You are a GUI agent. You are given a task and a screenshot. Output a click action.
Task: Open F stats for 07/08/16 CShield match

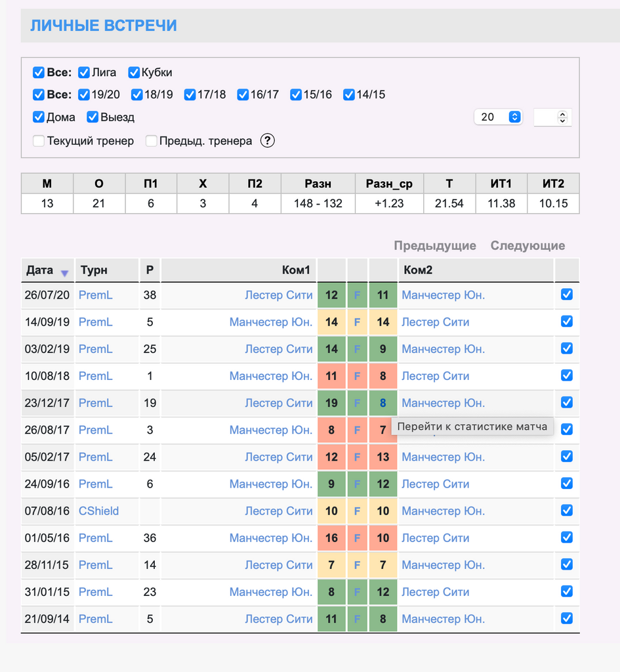[x=358, y=511]
